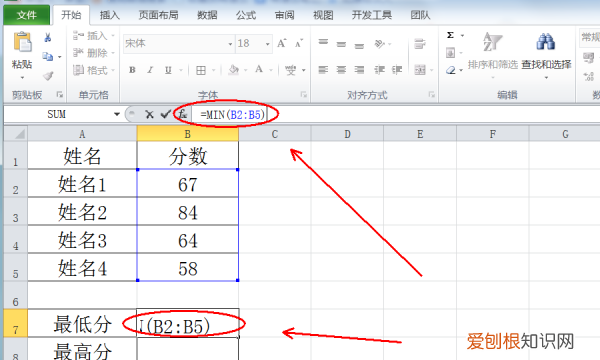Switch to the 审阅 Review tab

click(x=284, y=15)
